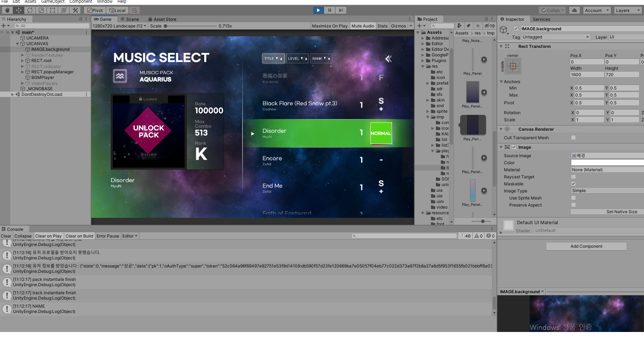This screenshot has width=644, height=351.
Task: Select the Rotate tool
Action: tap(30, 10)
